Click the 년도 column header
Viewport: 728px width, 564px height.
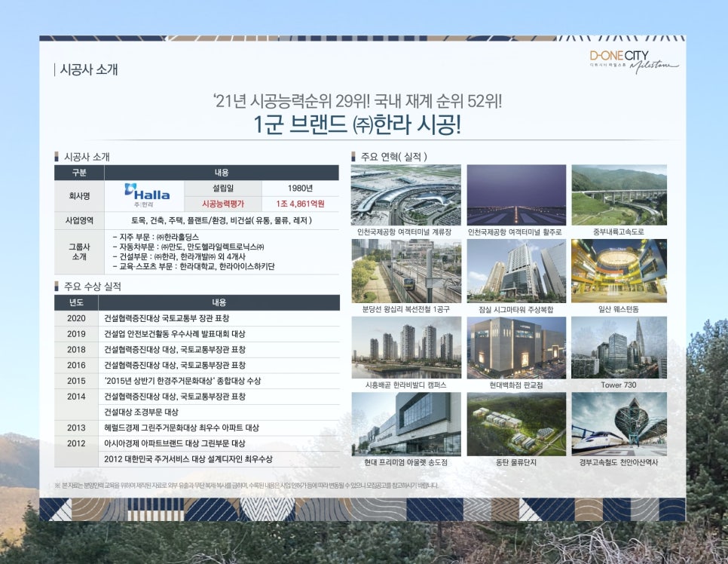pos(76,302)
